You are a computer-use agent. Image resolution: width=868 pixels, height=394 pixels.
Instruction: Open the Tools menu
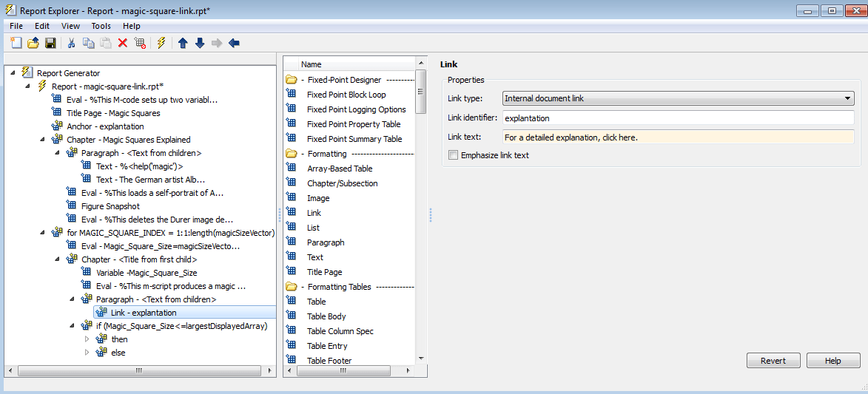click(101, 26)
